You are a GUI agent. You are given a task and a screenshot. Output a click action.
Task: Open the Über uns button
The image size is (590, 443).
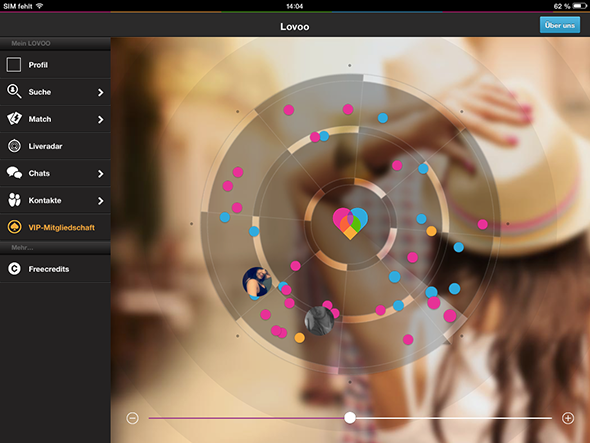(x=560, y=25)
